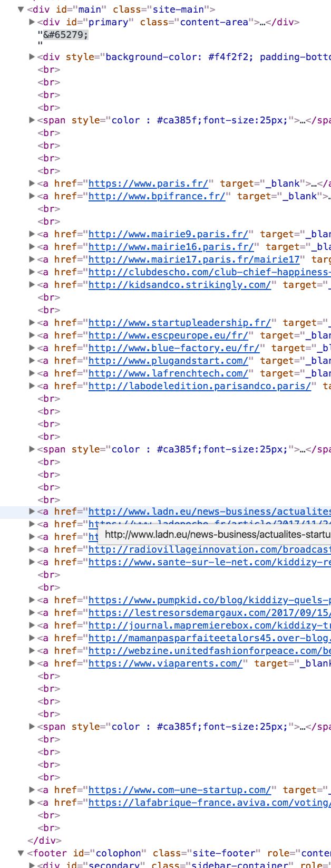The height and width of the screenshot is (868, 331).
Task: Open the ladn.eu/news-business link
Action: (210, 512)
